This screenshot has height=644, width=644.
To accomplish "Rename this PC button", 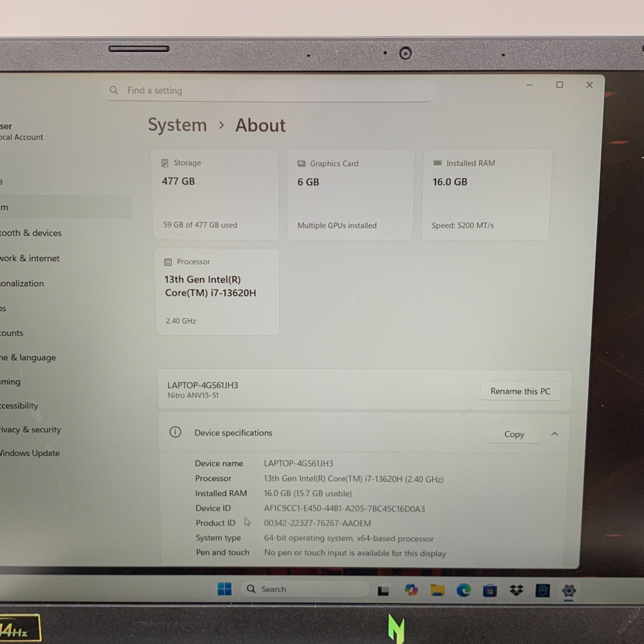I will (x=520, y=391).
